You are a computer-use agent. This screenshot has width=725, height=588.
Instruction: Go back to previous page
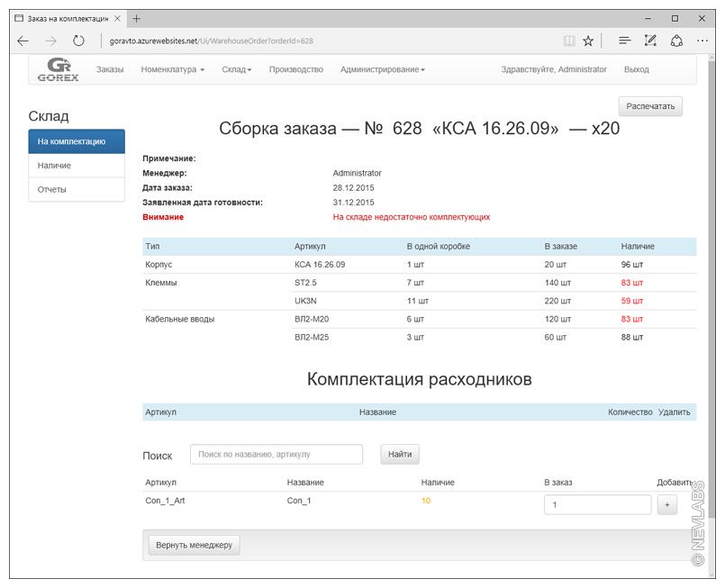pyautogui.click(x=23, y=41)
